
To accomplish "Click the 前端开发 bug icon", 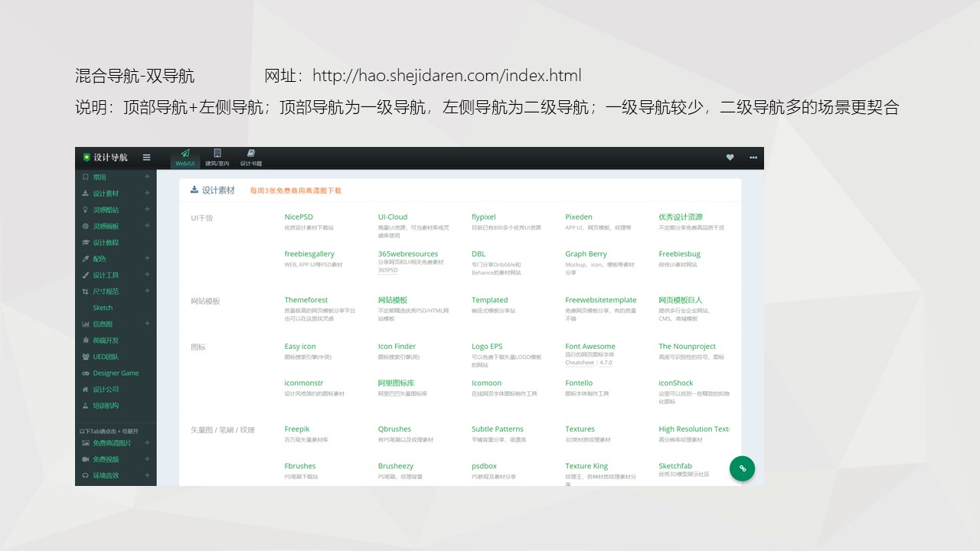I will [x=86, y=341].
